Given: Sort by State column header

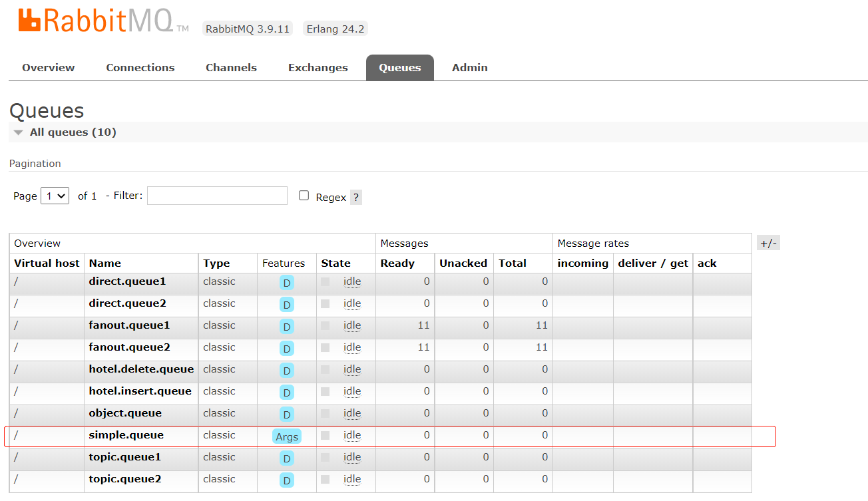Looking at the screenshot, I should [335, 263].
